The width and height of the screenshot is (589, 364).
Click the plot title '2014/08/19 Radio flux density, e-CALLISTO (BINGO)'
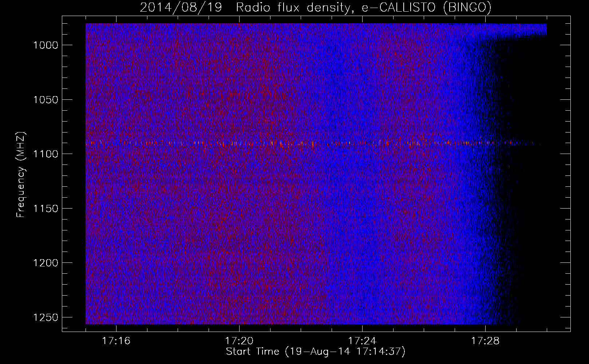tap(316, 7)
